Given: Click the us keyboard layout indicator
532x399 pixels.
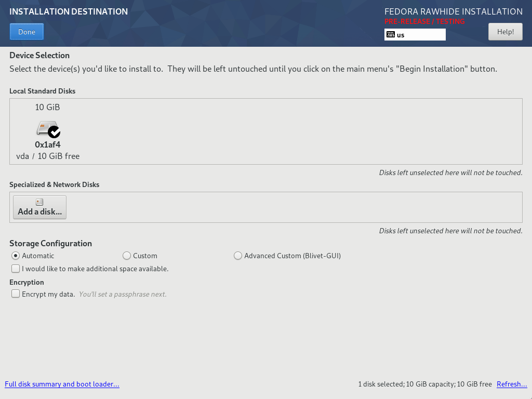Looking at the screenshot, I should 415,35.
